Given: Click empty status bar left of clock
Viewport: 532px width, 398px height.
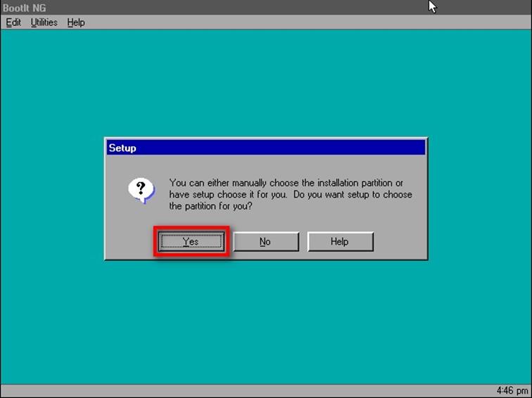Looking at the screenshot, I should coord(246,390).
